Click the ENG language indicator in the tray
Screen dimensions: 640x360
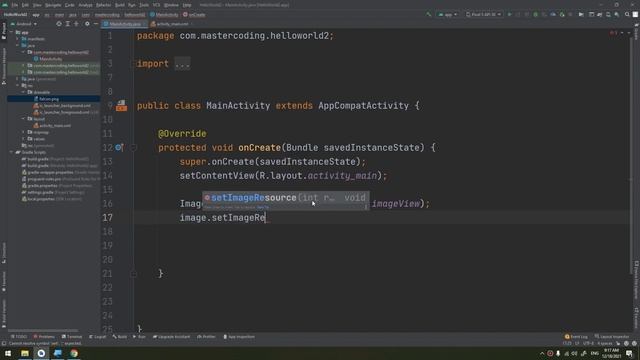coord(594,353)
